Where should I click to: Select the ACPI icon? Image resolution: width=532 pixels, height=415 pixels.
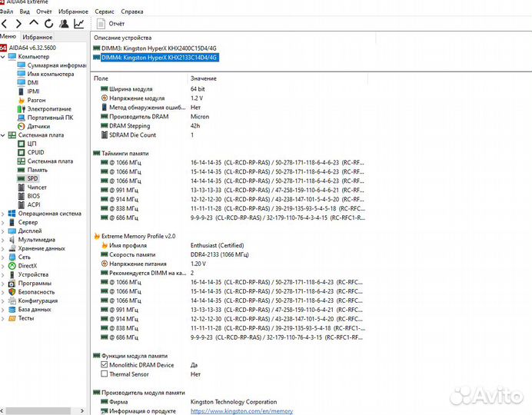coord(22,204)
